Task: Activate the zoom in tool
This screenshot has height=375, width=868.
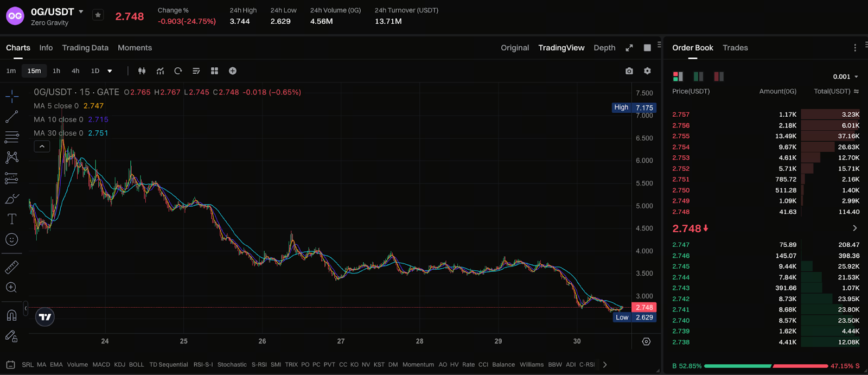Action: coord(12,288)
